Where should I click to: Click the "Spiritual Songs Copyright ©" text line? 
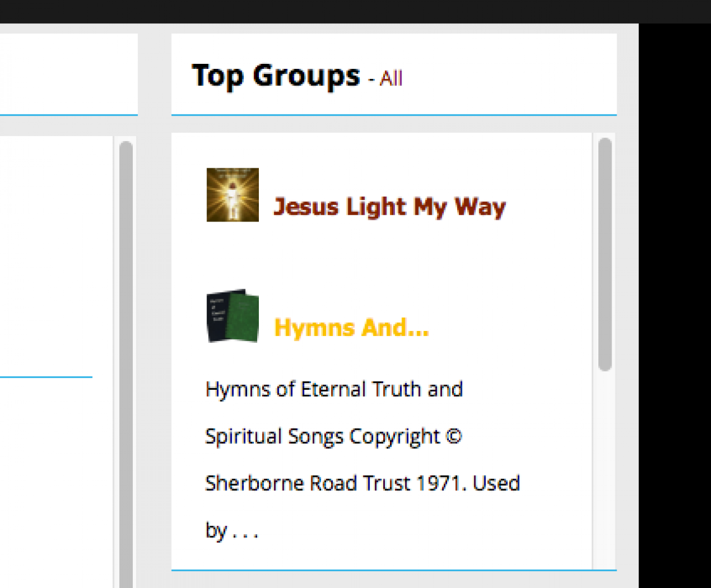(333, 436)
